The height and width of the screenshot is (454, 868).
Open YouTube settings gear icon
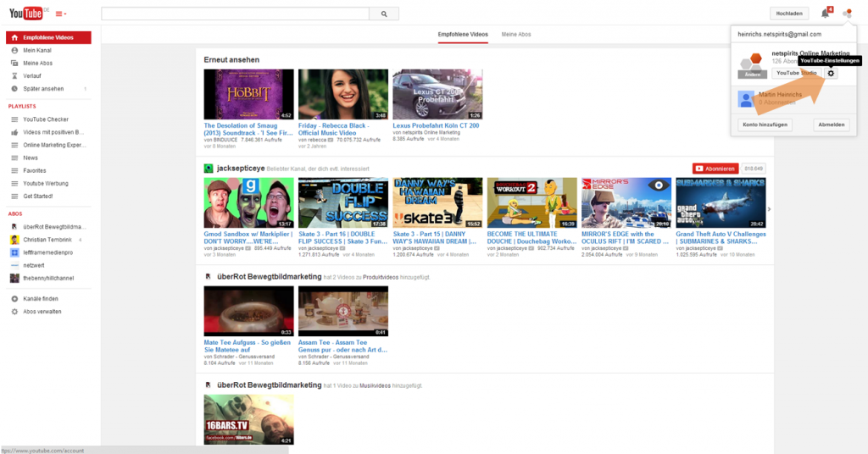(831, 73)
